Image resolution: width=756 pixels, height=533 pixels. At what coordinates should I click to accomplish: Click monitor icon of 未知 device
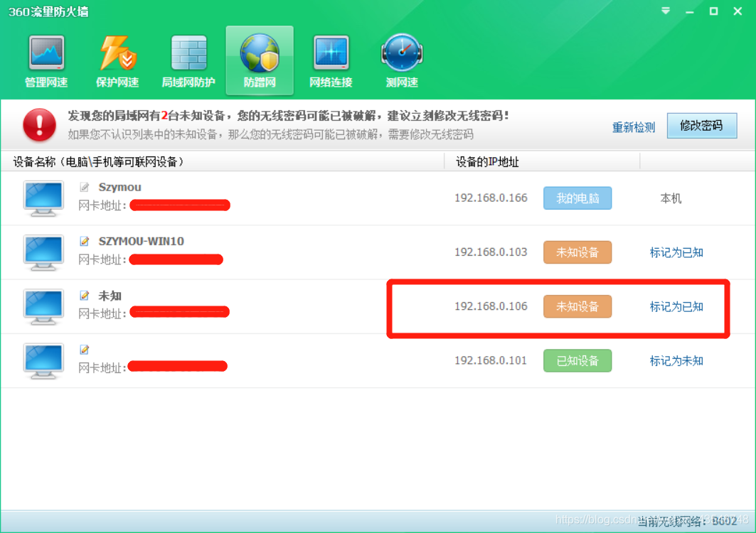click(x=43, y=307)
